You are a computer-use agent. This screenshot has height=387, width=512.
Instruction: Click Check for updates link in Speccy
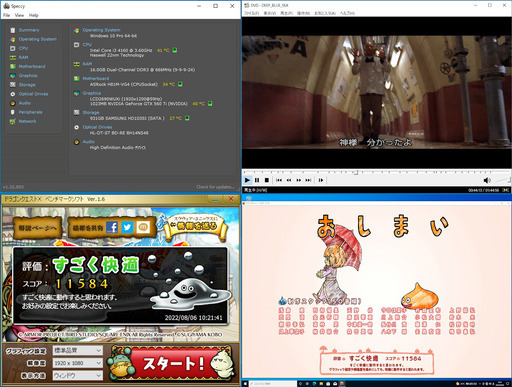(x=215, y=187)
